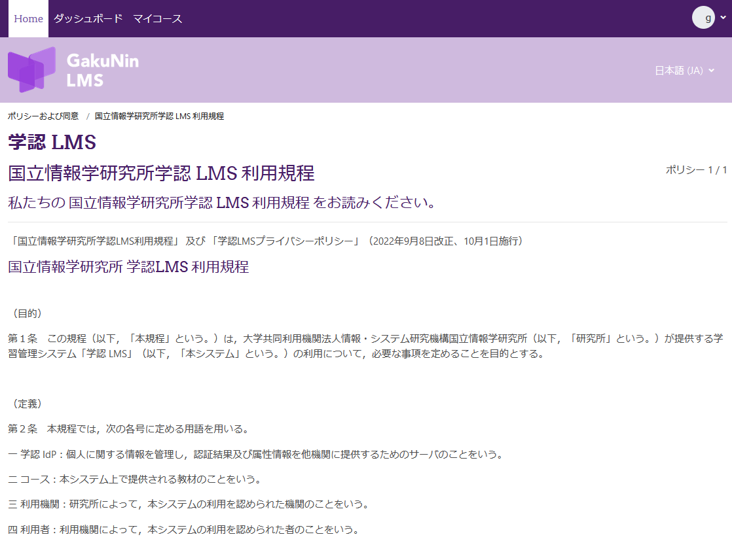Viewport: 732px width, 560px height.
Task: Click the （定義） section label
Action: click(x=27, y=404)
